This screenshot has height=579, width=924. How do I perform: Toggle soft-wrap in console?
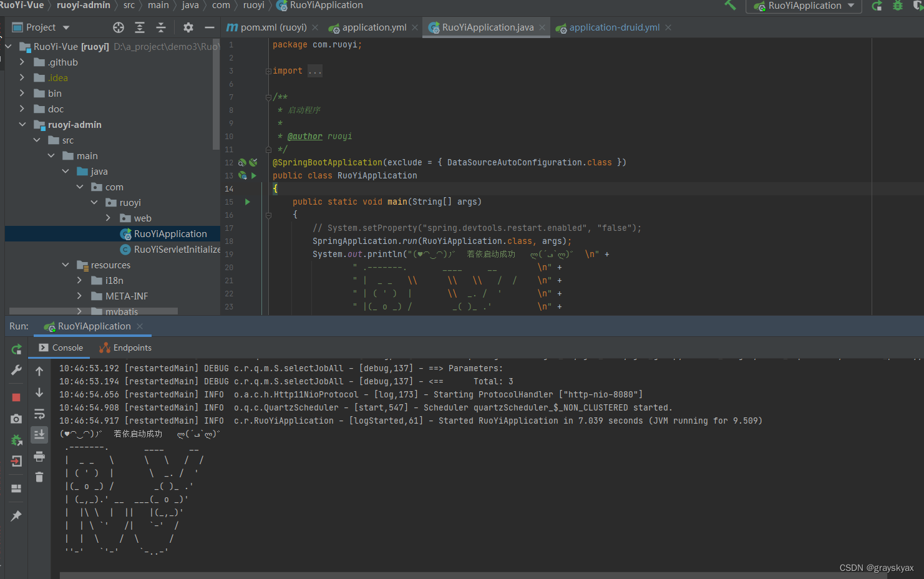pyautogui.click(x=39, y=414)
